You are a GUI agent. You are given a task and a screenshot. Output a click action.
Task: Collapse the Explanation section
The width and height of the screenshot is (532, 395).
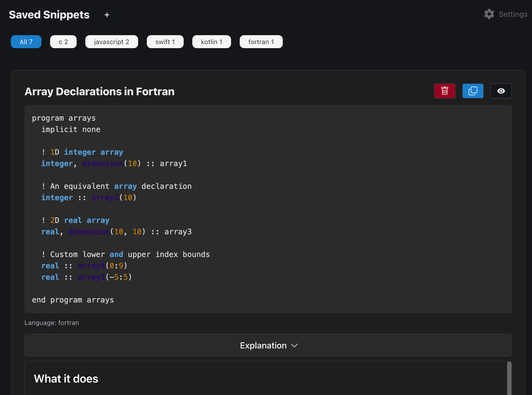pos(268,345)
